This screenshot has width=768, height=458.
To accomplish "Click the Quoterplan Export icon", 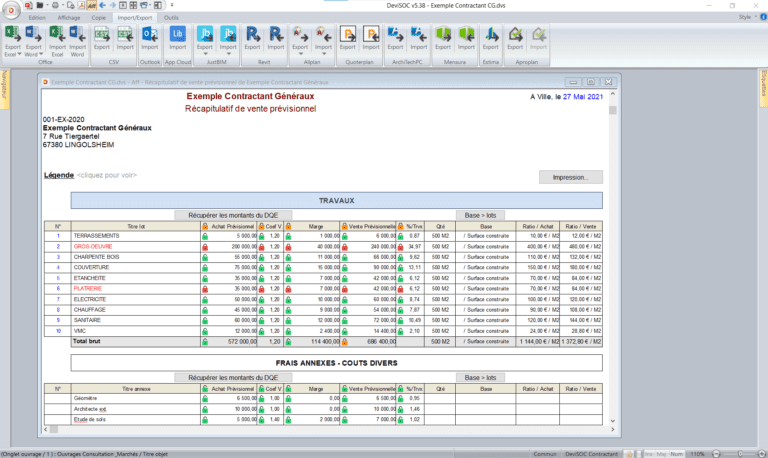I will [x=348, y=35].
